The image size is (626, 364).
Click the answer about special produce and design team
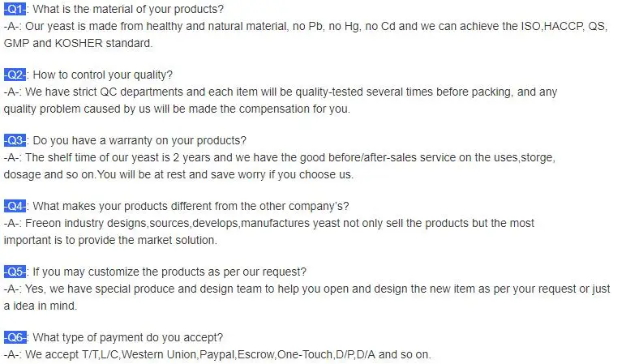[x=307, y=289]
